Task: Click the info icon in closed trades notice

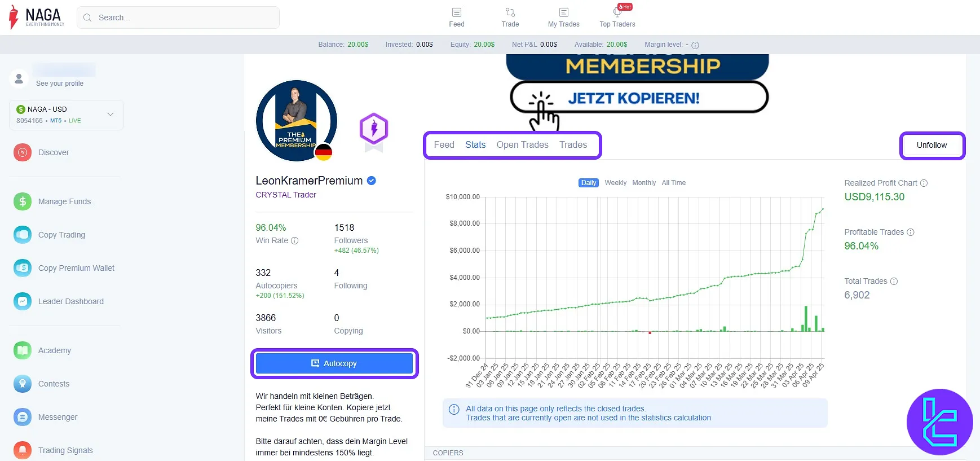Action: tap(454, 410)
